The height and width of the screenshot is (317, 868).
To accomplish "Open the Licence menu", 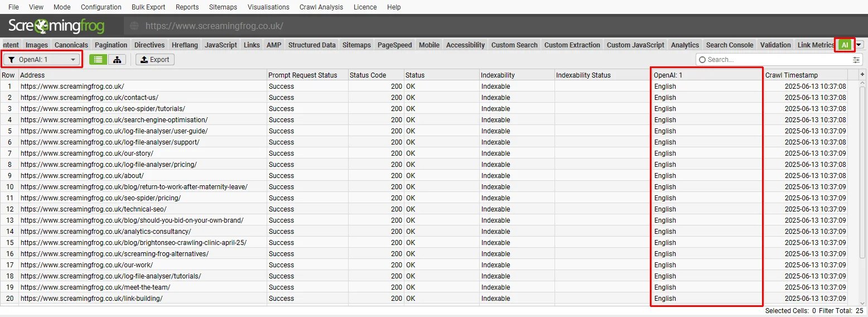I will tap(365, 7).
